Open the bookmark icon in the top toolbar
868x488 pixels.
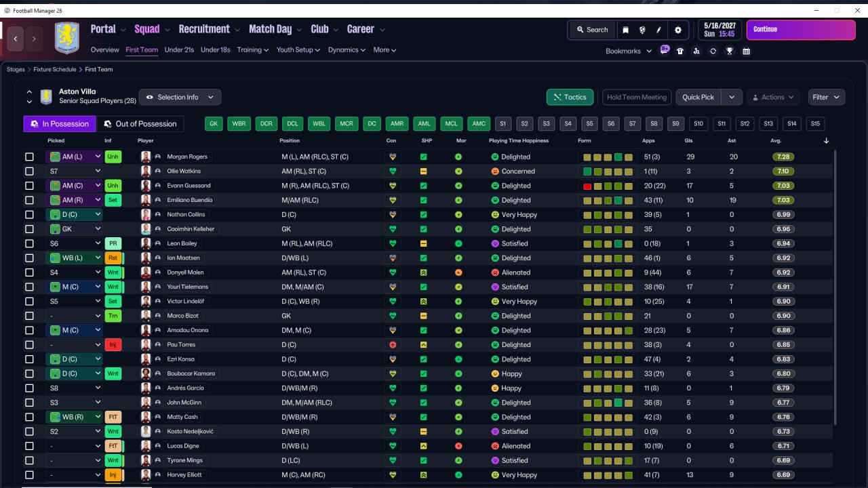pyautogui.click(x=625, y=30)
